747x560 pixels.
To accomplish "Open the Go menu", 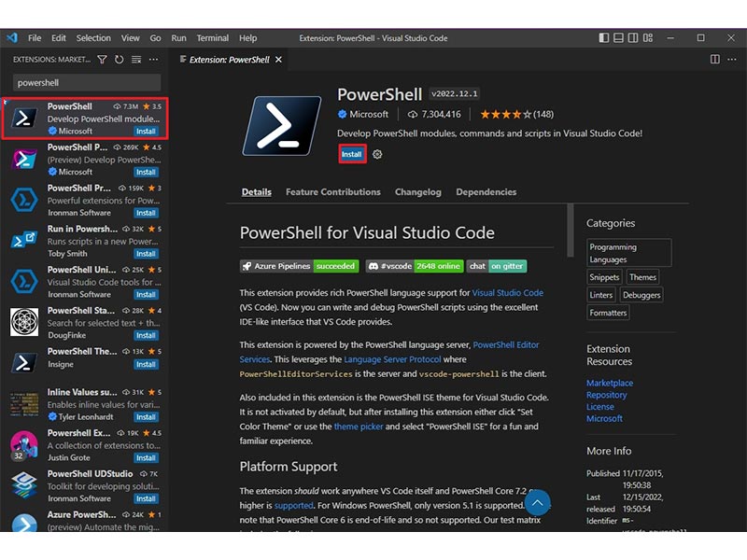I will (155, 38).
